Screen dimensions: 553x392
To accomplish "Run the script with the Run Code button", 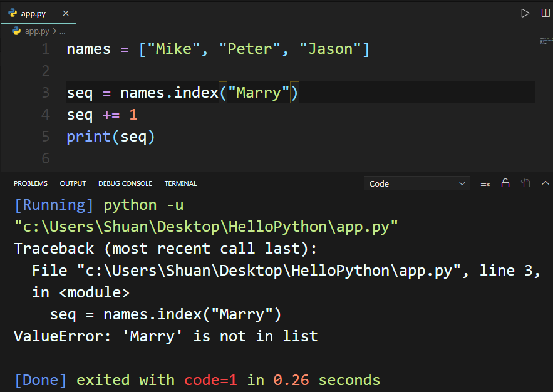I will click(x=525, y=12).
